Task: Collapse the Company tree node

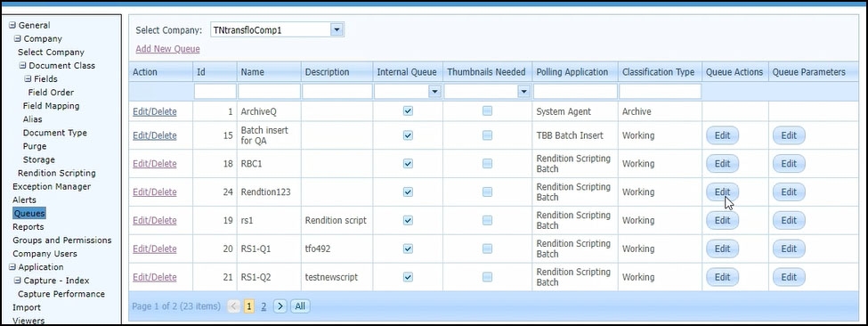Action: 17,38
